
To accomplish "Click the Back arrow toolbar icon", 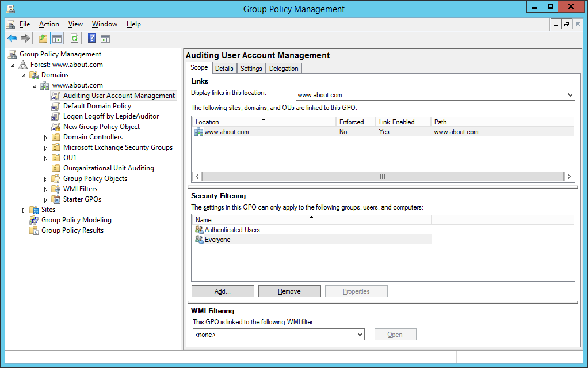I will click(12, 39).
